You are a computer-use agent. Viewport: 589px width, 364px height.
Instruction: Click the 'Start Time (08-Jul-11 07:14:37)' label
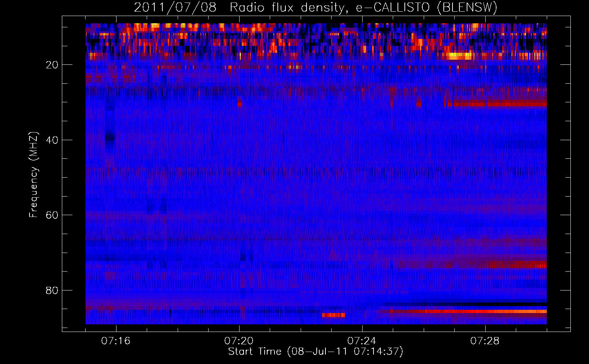[316, 352]
